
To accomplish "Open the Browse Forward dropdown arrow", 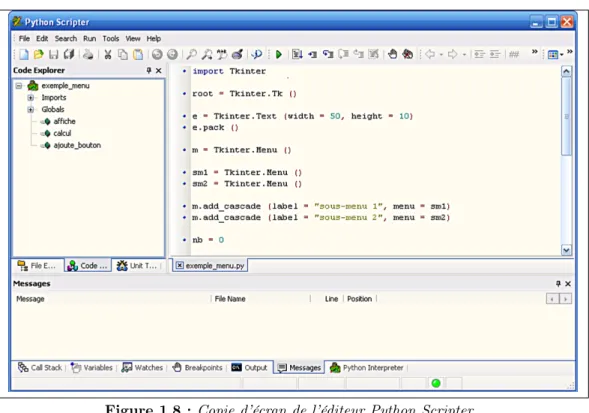I will tap(464, 55).
